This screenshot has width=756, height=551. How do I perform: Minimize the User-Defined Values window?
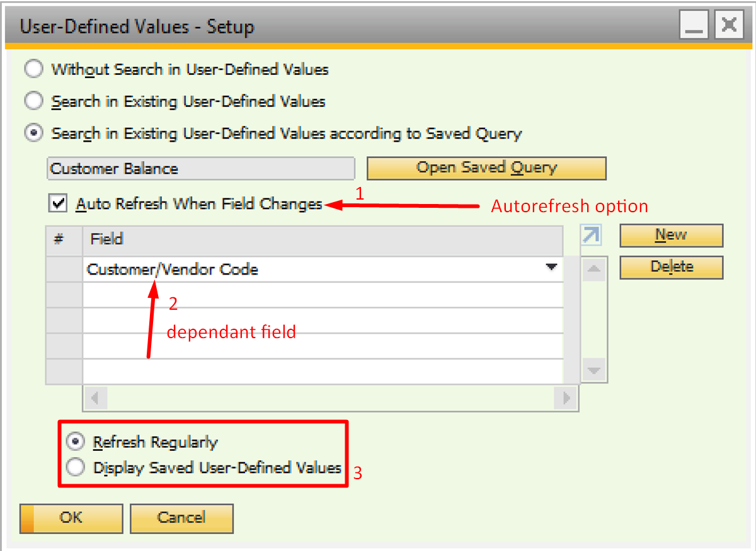(x=694, y=25)
